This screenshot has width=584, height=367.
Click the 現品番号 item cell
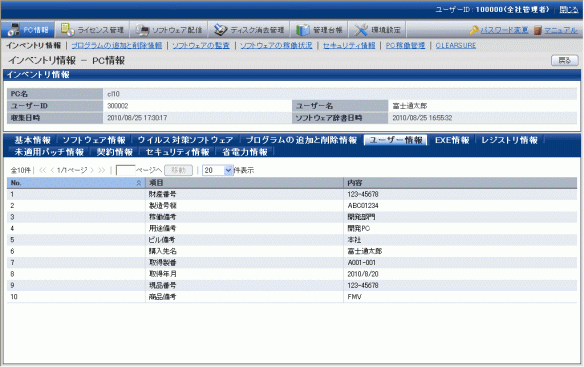pyautogui.click(x=162, y=285)
